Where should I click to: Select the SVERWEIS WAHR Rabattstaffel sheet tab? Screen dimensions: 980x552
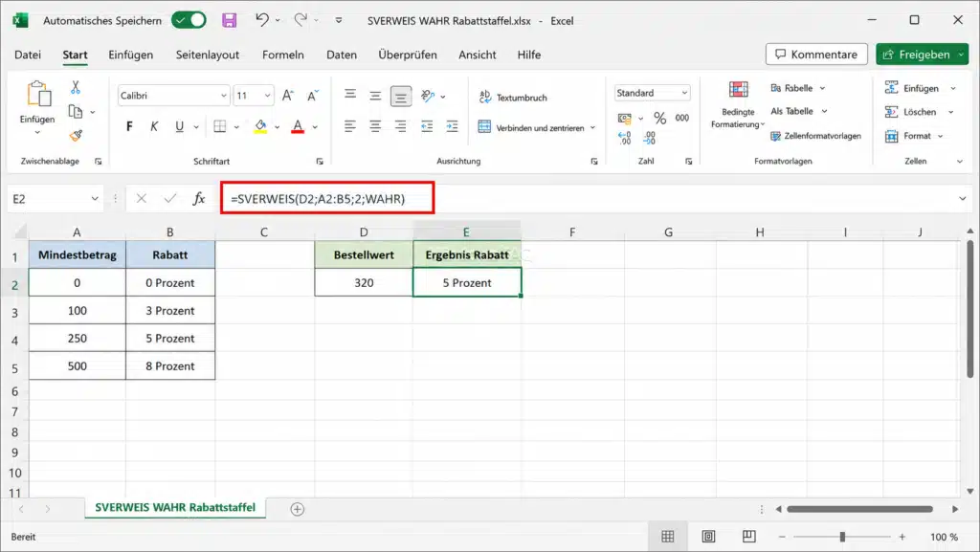tap(175, 508)
